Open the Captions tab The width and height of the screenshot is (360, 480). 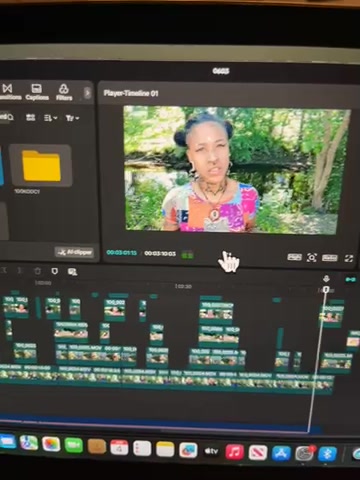tap(37, 92)
